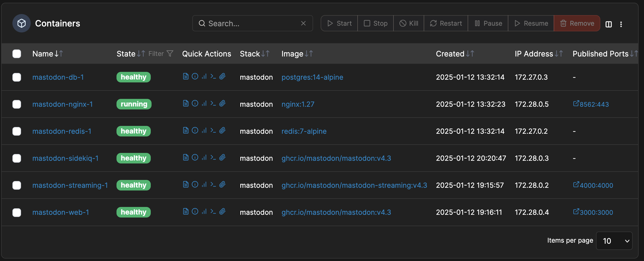
Task: Click attach icon for mastodon-db-1
Action: pos(222,76)
